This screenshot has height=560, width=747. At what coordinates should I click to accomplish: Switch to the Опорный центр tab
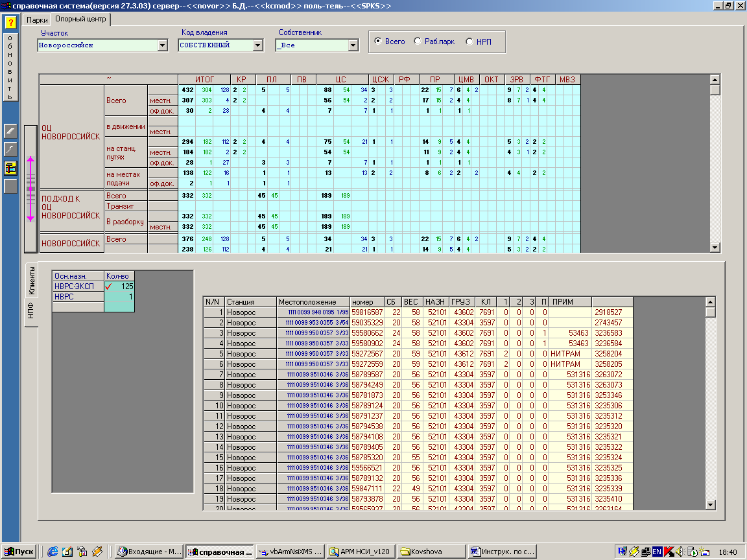[80, 19]
